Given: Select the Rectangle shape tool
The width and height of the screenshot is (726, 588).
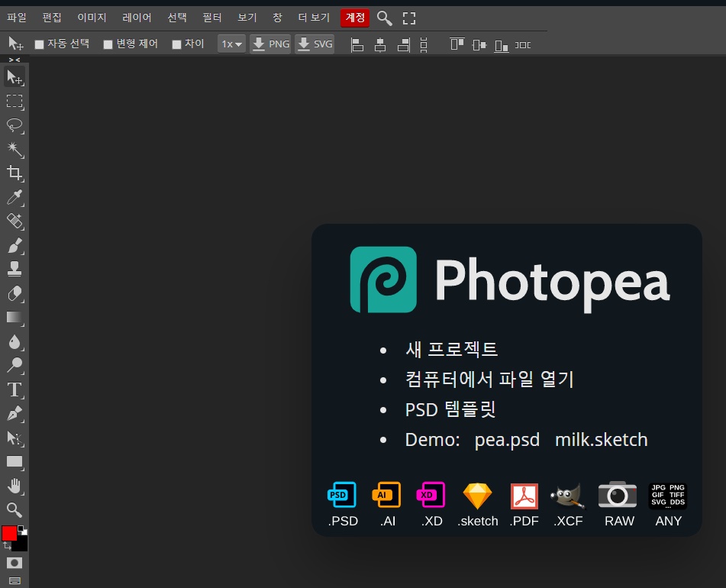Looking at the screenshot, I should pyautogui.click(x=15, y=462).
